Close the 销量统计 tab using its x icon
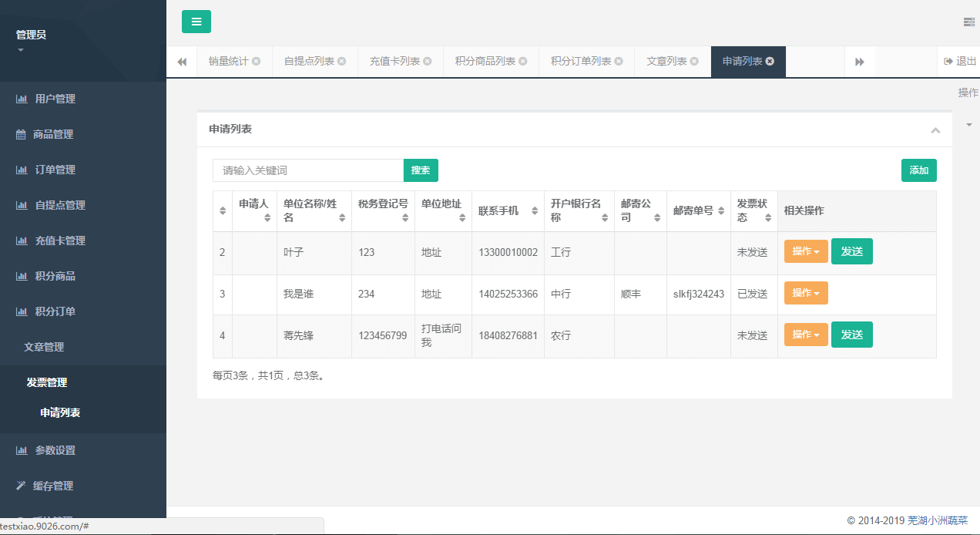Image resolution: width=980 pixels, height=535 pixels. (x=257, y=62)
